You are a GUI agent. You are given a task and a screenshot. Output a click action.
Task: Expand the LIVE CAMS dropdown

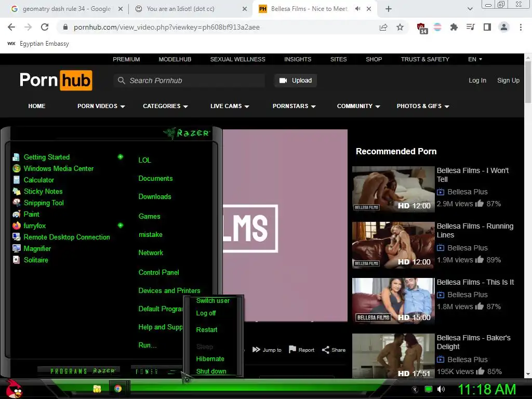(x=230, y=106)
